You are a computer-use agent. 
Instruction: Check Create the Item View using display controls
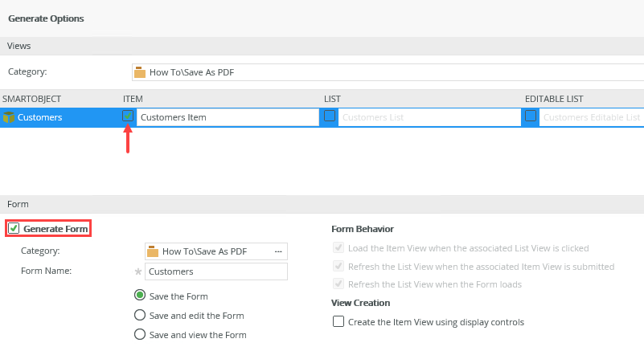pyautogui.click(x=338, y=322)
